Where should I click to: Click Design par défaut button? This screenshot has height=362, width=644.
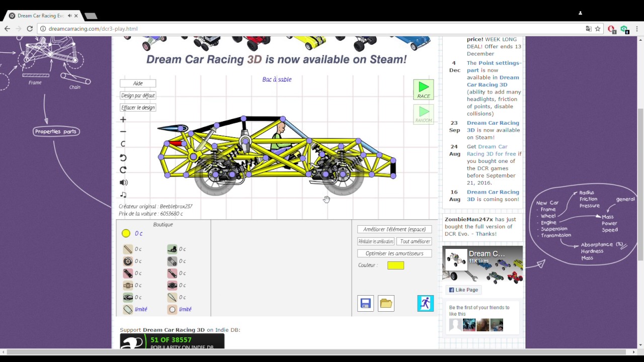click(138, 96)
